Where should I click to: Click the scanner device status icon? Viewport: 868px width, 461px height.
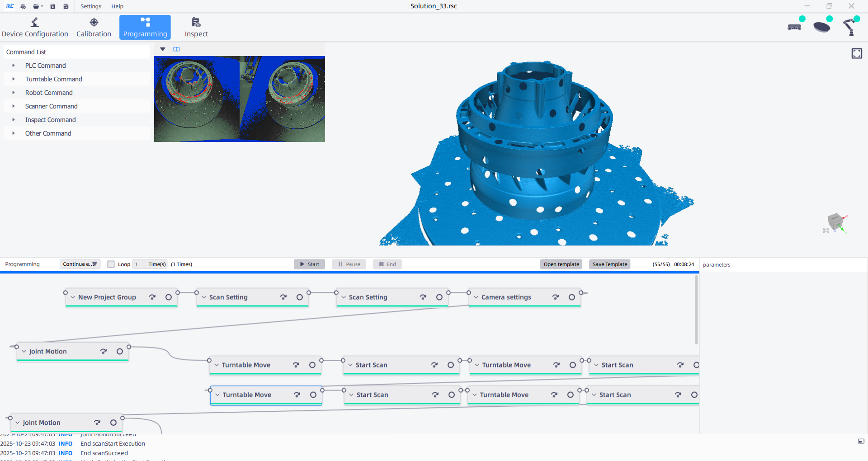click(x=794, y=27)
